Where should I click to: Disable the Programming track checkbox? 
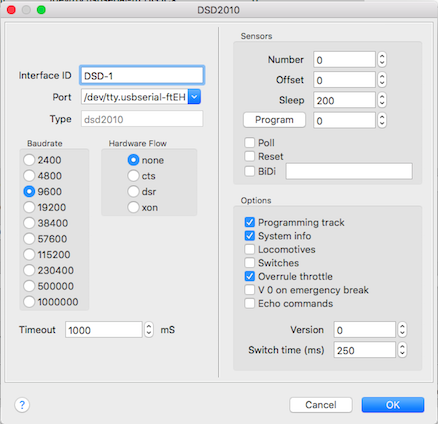pyautogui.click(x=250, y=222)
